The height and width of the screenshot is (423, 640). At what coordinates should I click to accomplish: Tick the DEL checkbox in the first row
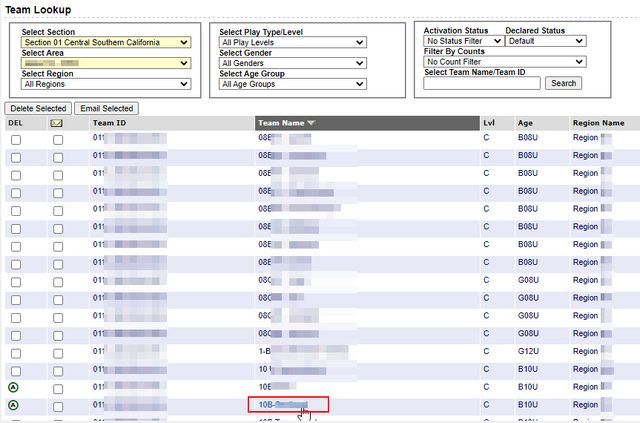(x=15, y=140)
